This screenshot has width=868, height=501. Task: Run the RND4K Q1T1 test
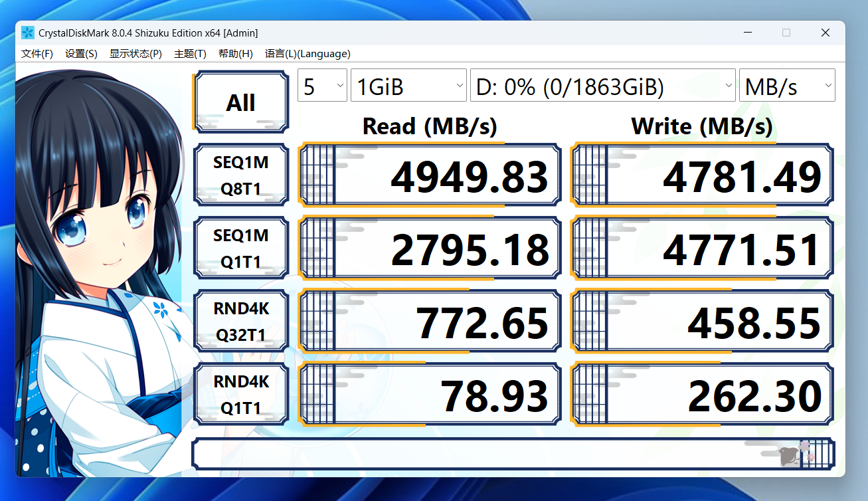pyautogui.click(x=241, y=395)
